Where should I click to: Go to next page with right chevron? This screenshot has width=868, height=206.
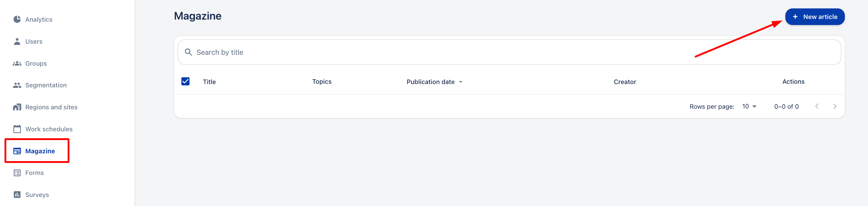coord(835,106)
